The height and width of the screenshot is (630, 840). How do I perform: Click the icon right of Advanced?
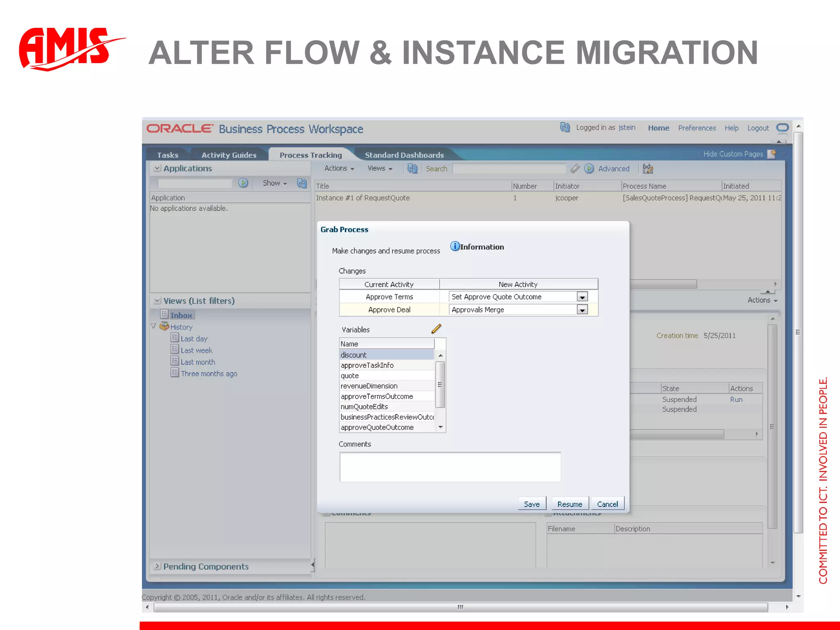click(648, 169)
